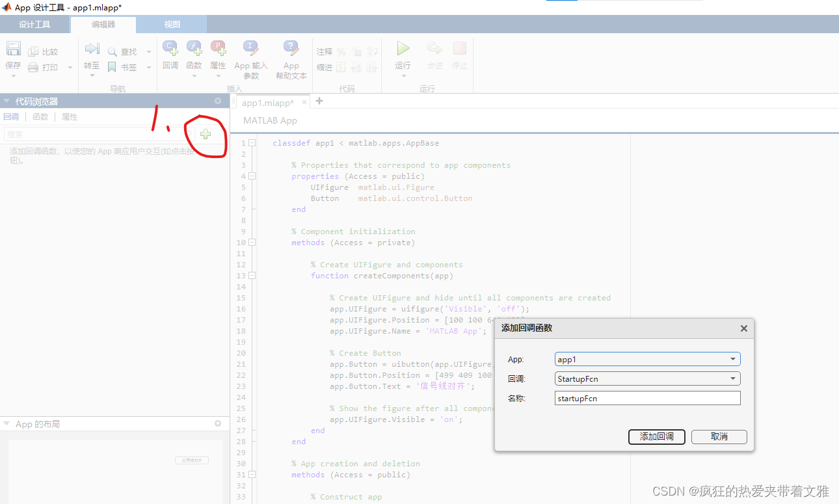Click the Save (保存) icon in the toolbar
Image resolution: width=839 pixels, height=504 pixels.
pyautogui.click(x=13, y=49)
